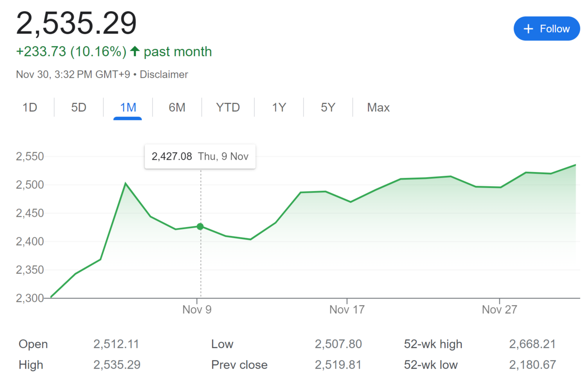Click the 2,427.08 Thu, 9 Nov tooltip
The width and height of the screenshot is (588, 378).
click(200, 157)
